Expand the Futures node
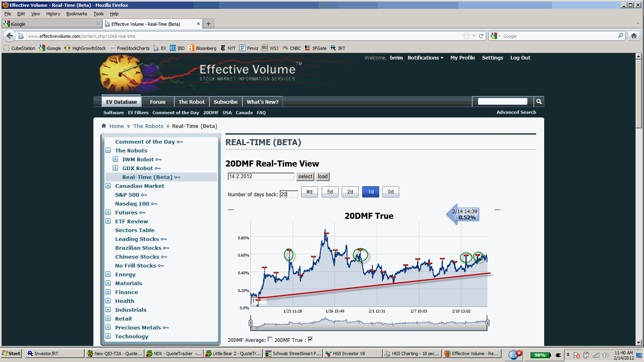The height and width of the screenshot is (362, 644). (x=108, y=212)
